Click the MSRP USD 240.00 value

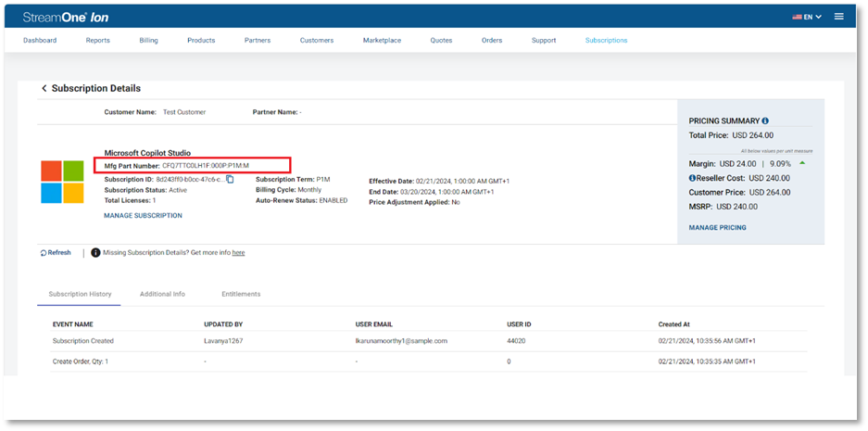(x=736, y=207)
